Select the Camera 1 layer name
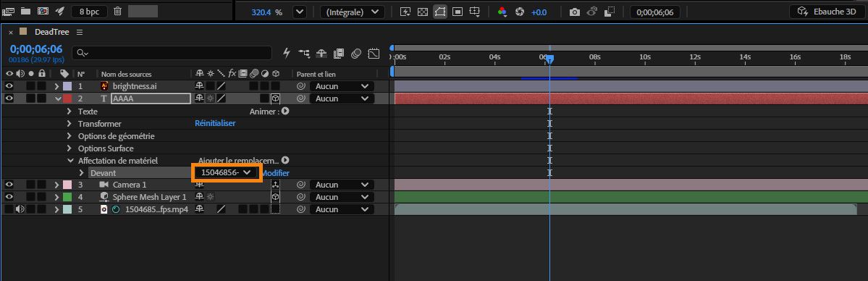Viewport: 868px width, 281px height. coord(130,185)
